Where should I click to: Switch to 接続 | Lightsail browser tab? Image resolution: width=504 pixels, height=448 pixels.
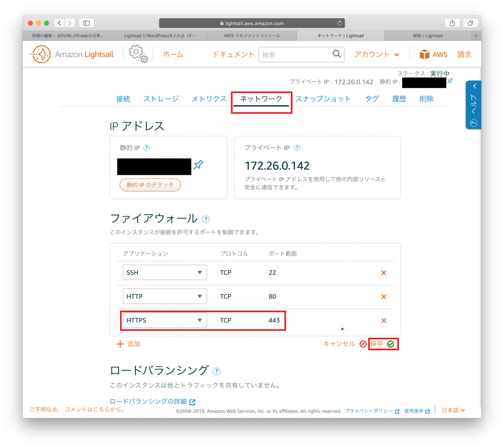428,36
